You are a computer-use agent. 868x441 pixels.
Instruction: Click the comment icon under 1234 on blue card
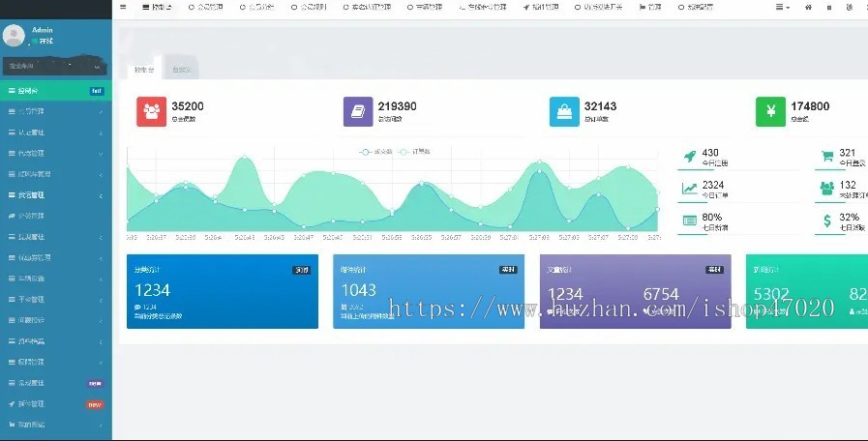137,308
